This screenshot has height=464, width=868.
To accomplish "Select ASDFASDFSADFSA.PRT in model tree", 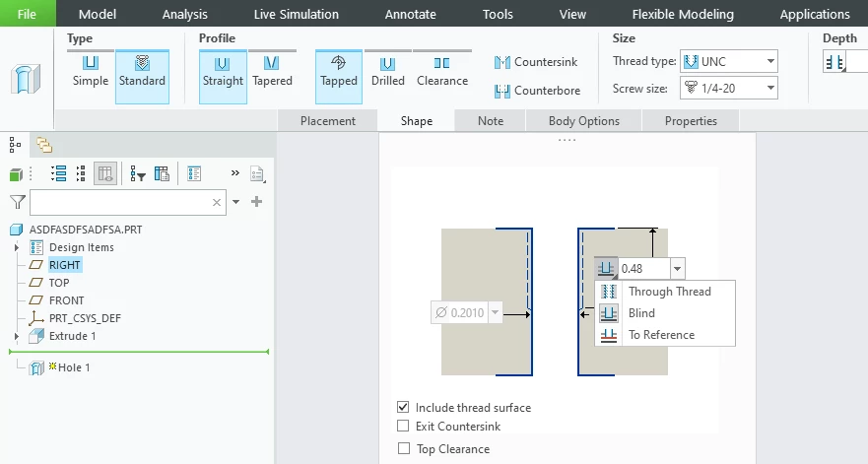I will click(86, 230).
